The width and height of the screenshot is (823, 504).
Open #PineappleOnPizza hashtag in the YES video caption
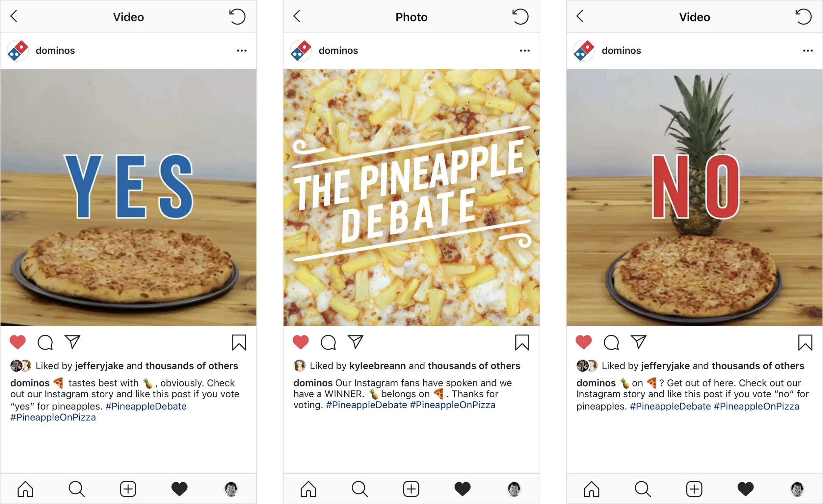[53, 417]
